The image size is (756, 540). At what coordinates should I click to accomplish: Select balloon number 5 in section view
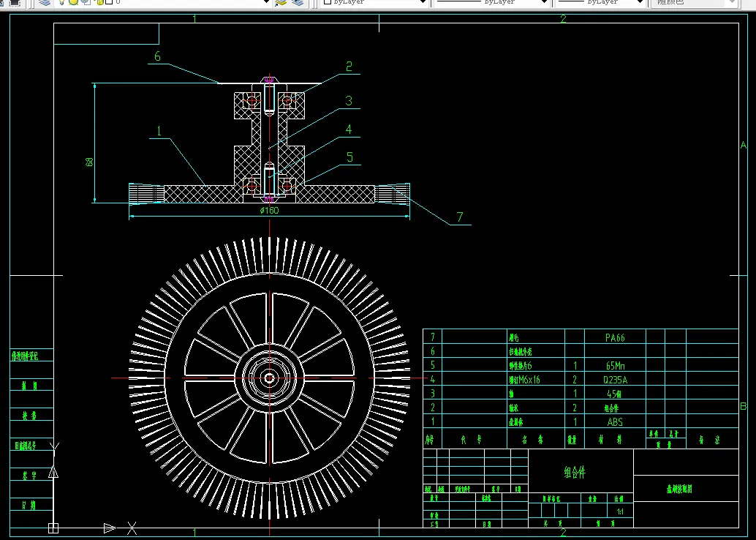(349, 157)
